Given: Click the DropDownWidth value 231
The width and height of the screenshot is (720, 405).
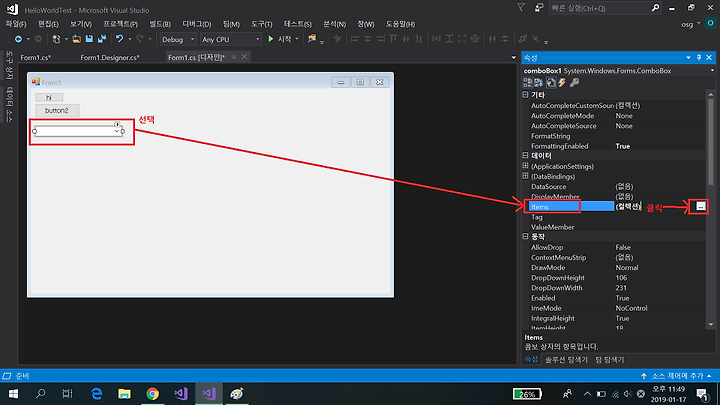Looking at the screenshot, I should [621, 288].
